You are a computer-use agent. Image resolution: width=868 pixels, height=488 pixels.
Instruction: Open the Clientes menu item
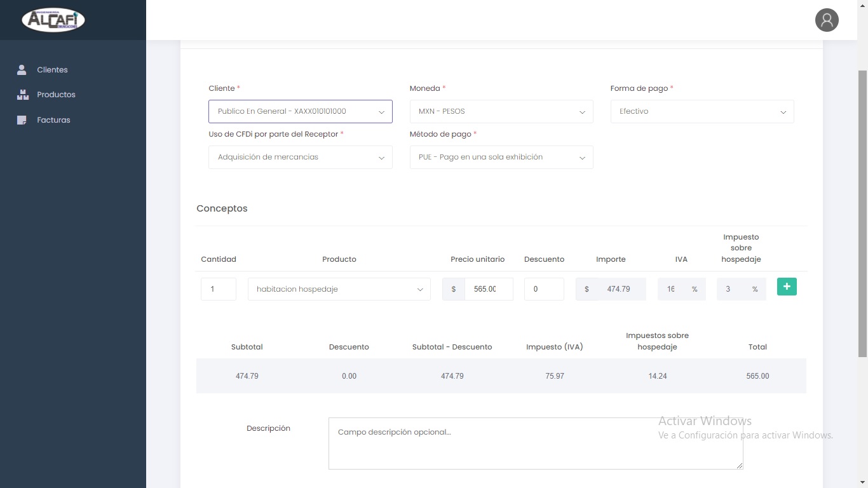(x=52, y=70)
